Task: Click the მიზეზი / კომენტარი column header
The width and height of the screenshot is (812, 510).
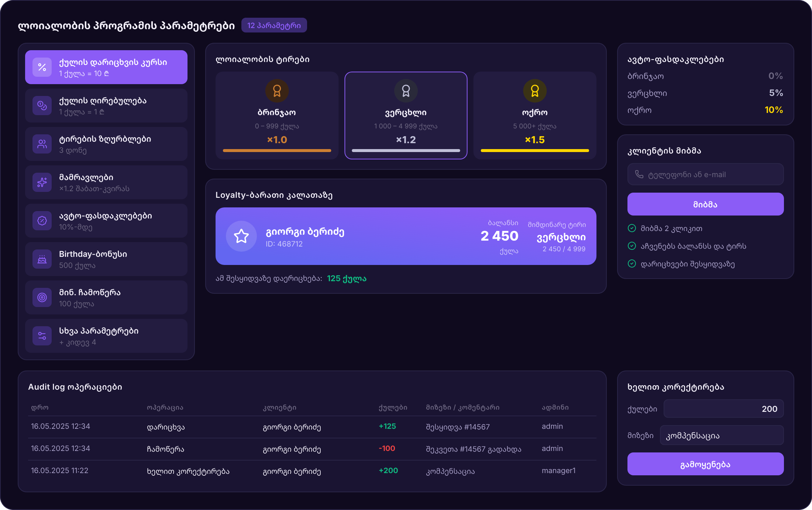Action: pos(462,407)
